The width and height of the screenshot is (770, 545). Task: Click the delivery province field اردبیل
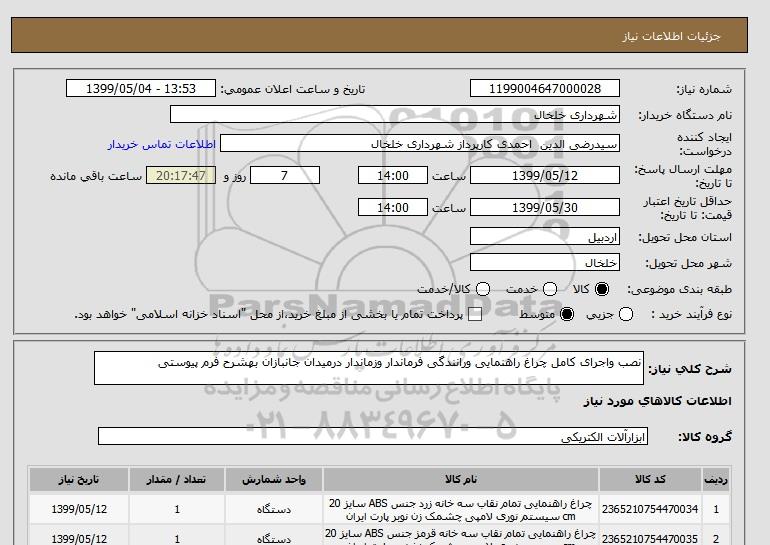tap(545, 237)
